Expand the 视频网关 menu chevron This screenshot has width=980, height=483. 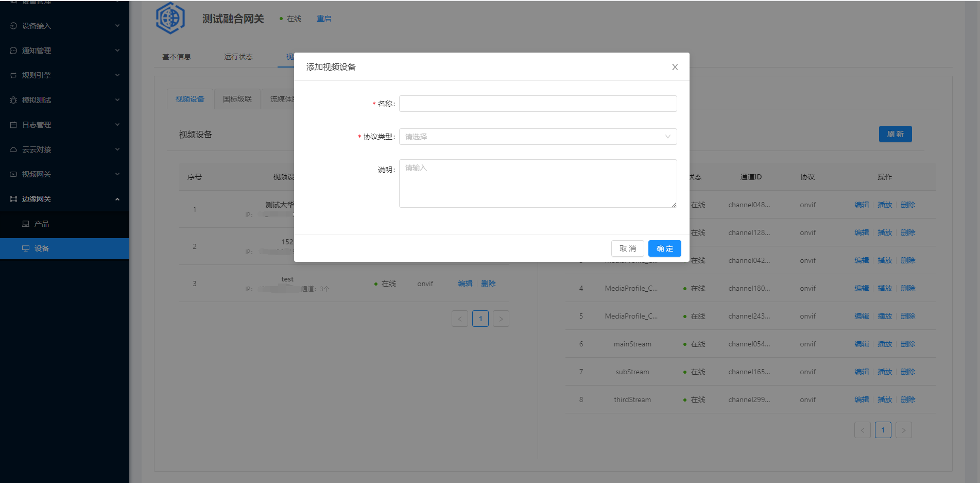coord(117,174)
